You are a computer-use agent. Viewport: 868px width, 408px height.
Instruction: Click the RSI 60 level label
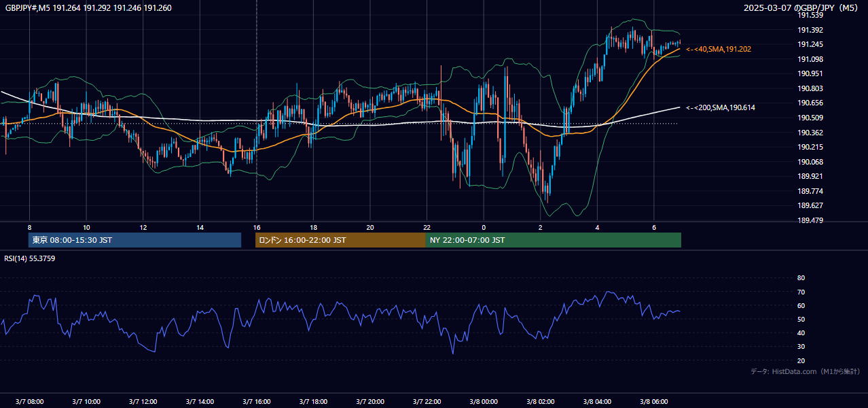tap(801, 305)
